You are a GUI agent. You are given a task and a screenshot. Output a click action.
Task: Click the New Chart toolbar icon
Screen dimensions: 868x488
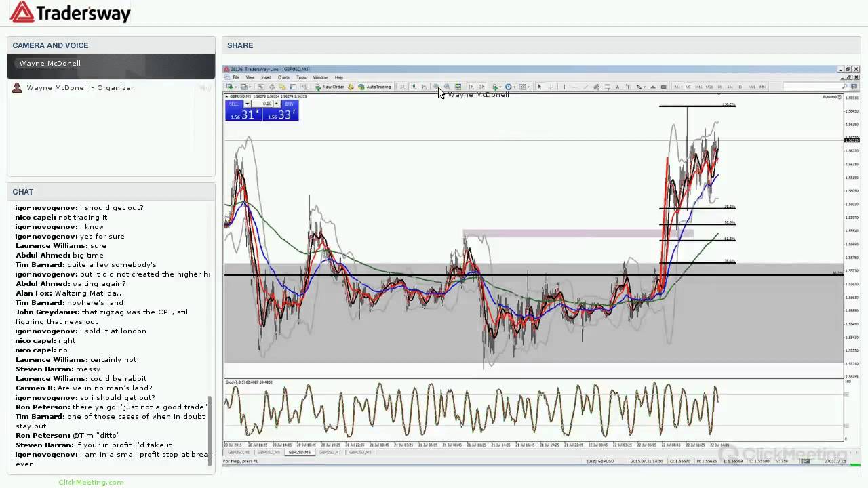click(229, 87)
